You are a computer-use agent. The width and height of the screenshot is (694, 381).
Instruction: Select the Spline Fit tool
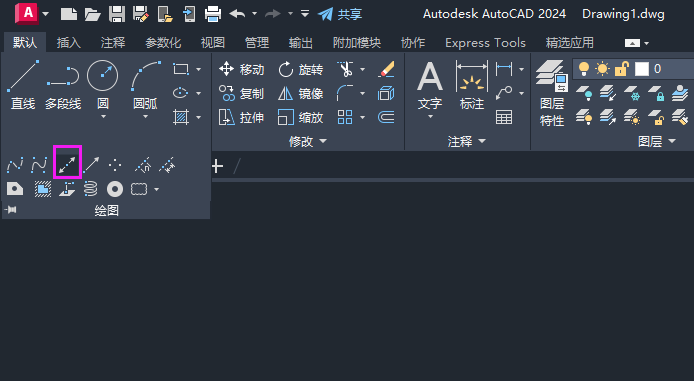pos(15,165)
